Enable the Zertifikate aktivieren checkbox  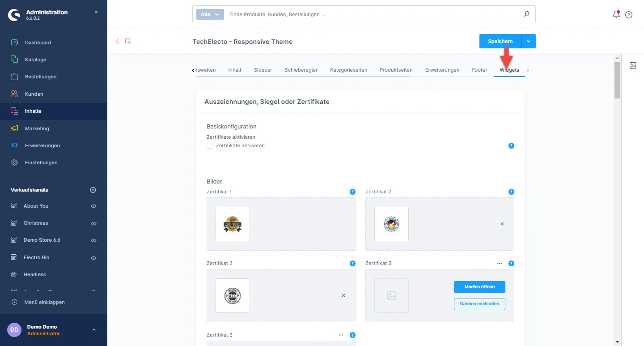(209, 146)
